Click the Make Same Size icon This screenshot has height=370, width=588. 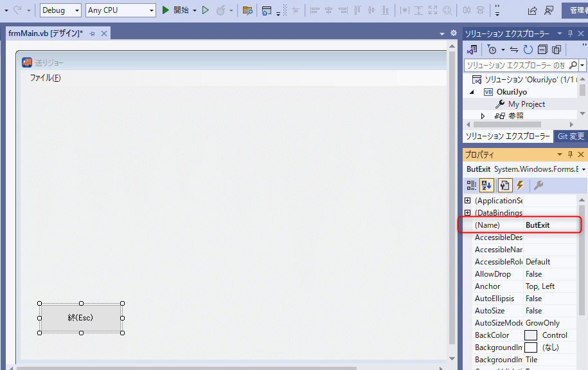(x=432, y=10)
